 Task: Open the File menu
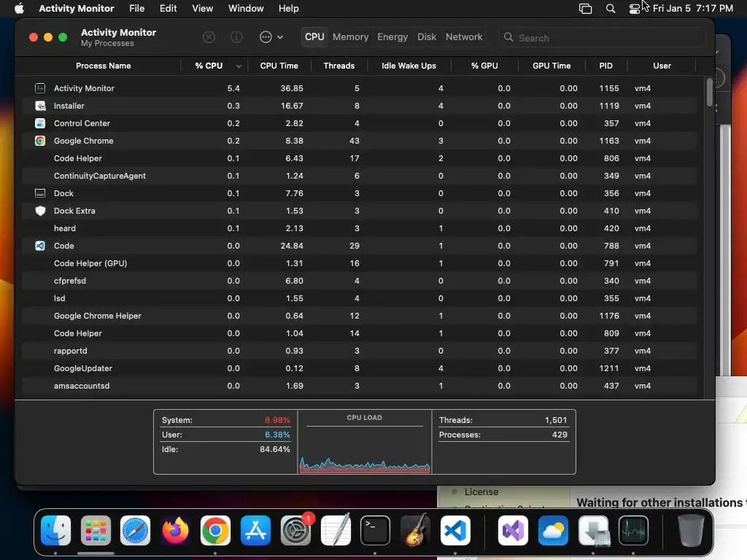tap(136, 9)
